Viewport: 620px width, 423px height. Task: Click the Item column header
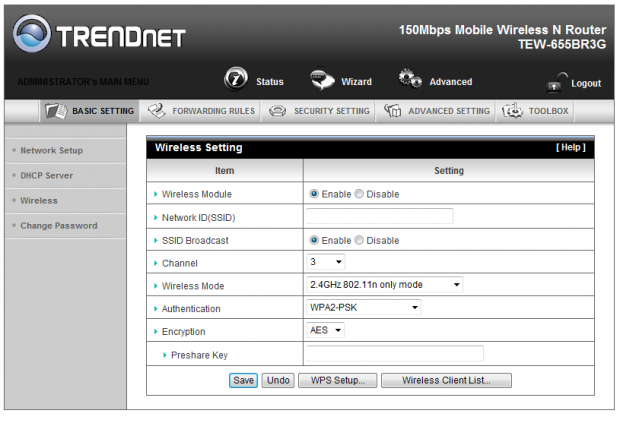(225, 171)
